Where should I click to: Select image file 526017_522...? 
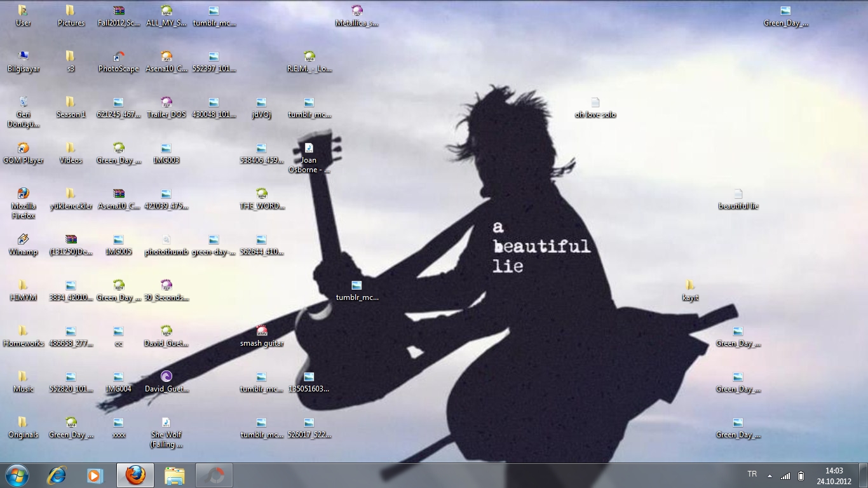point(309,428)
